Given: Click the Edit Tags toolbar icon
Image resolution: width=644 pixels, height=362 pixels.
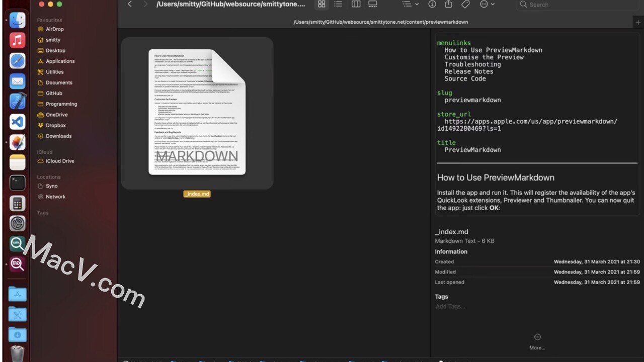Looking at the screenshot, I should 465,4.
